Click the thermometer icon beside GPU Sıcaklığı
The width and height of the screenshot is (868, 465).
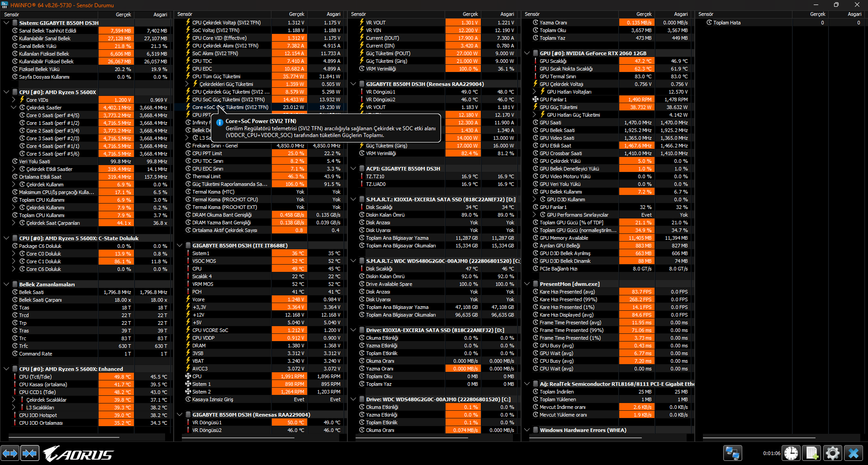536,61
